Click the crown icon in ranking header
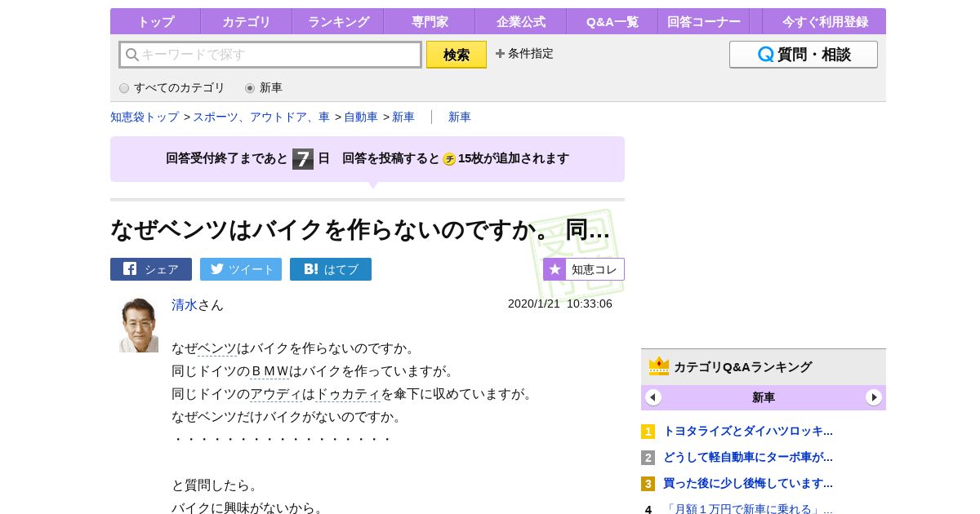Screen dimensions: 980x514 pos(659,366)
